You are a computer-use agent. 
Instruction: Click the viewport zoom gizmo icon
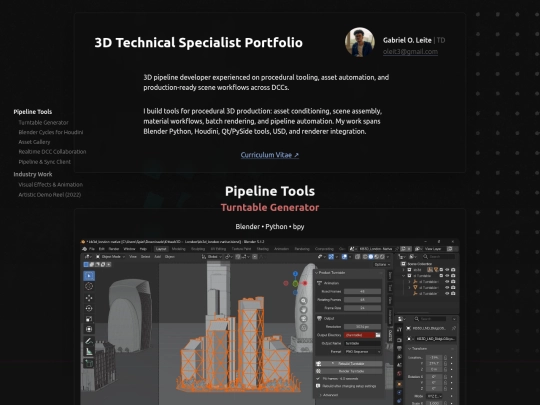coord(303,301)
